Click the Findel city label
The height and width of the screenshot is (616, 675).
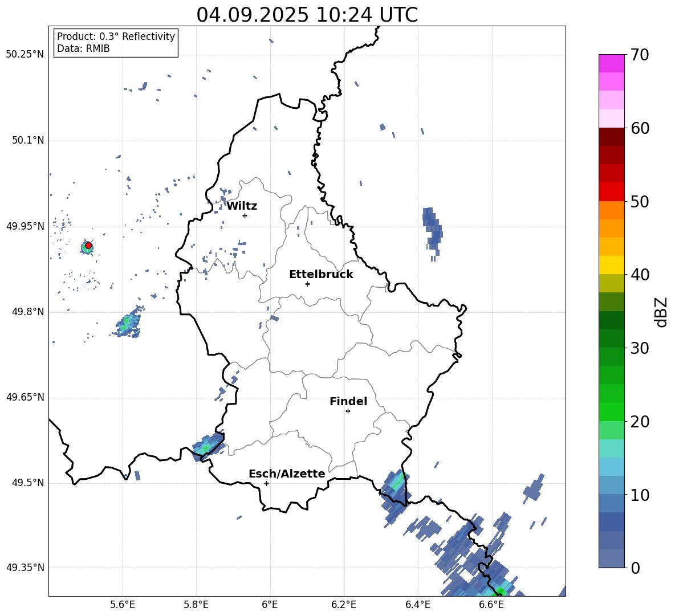coord(348,401)
